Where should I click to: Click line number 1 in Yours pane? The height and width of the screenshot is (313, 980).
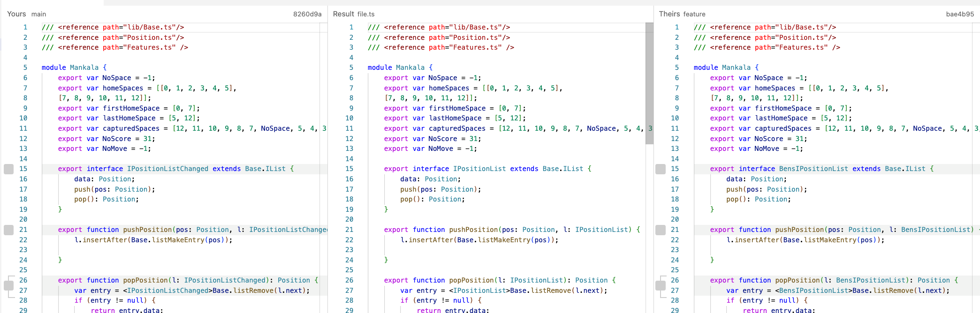(25, 27)
